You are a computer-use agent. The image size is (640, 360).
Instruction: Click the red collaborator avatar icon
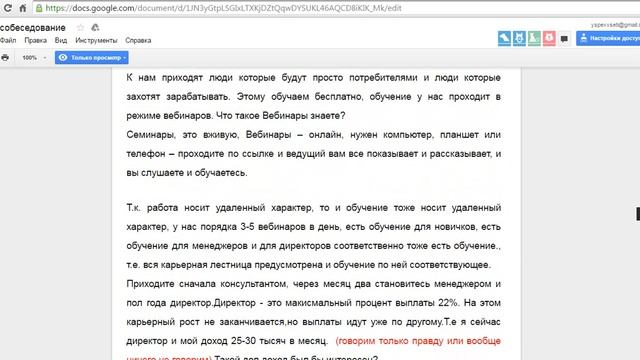pyautogui.click(x=549, y=38)
